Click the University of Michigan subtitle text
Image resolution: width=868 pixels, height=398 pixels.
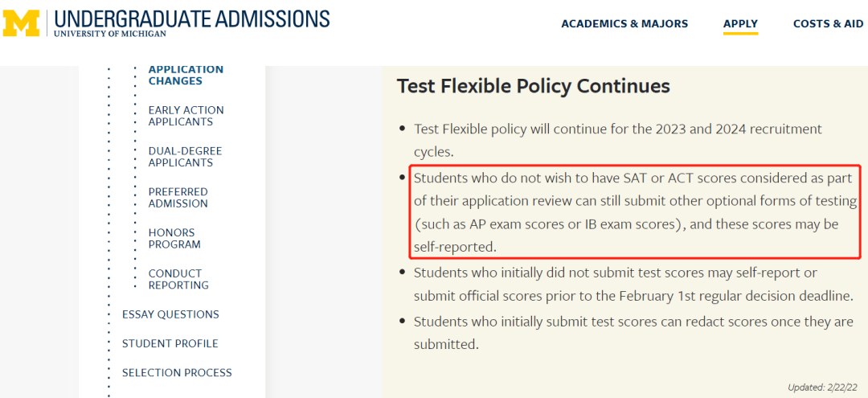[109, 34]
